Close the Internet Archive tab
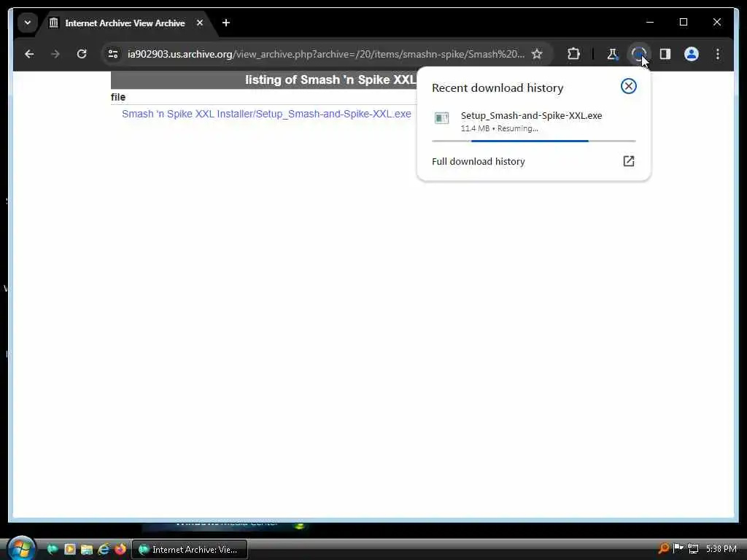Viewport: 747px width, 560px height. (200, 23)
